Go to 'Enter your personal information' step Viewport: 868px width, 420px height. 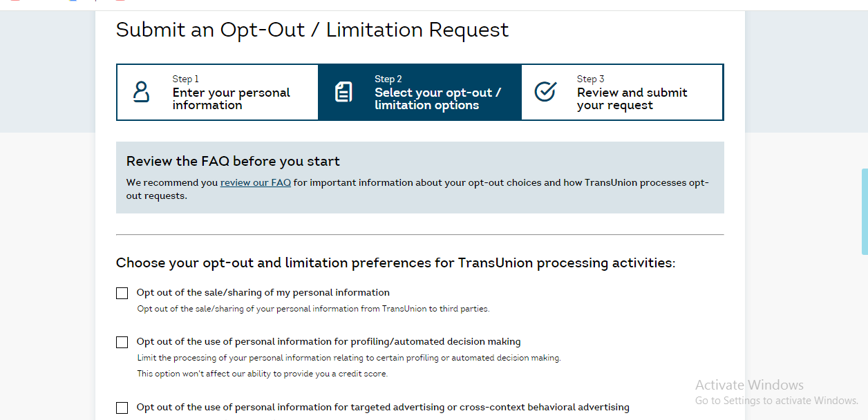pos(231,99)
